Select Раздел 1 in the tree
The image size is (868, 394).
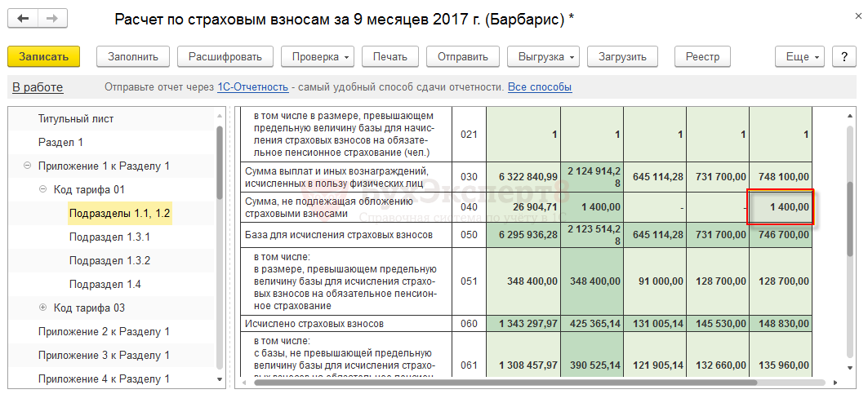60,142
